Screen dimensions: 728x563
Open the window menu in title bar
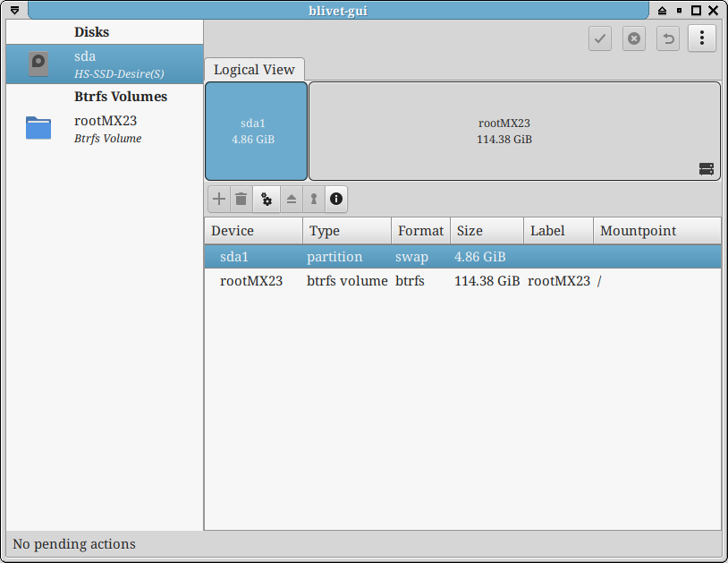tap(15, 10)
